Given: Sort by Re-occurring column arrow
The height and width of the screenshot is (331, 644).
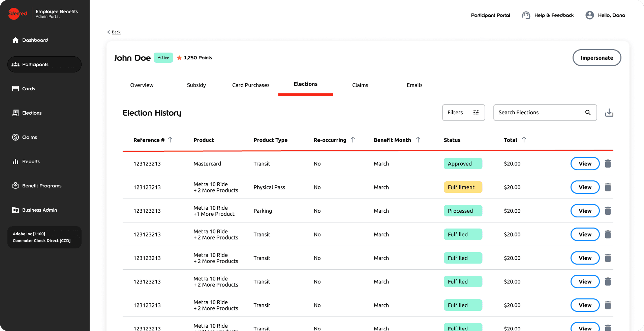Looking at the screenshot, I should (x=353, y=140).
